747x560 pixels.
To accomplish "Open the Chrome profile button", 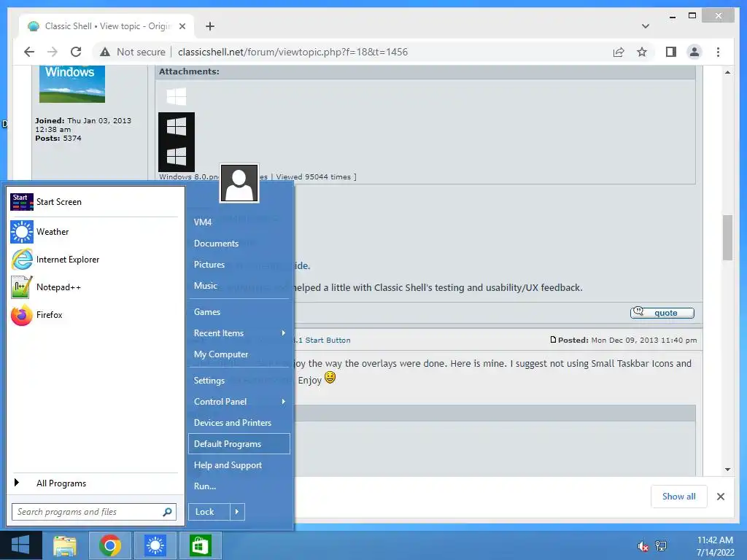I will coord(694,52).
